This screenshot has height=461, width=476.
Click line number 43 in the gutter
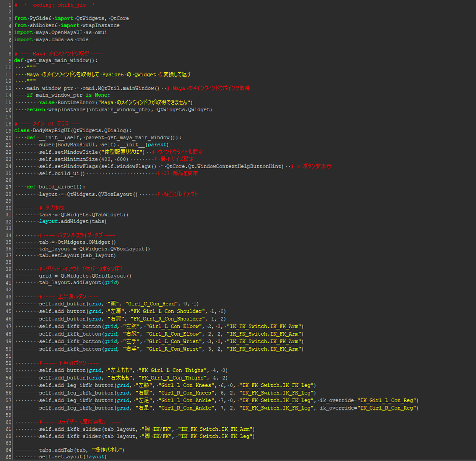click(8, 297)
